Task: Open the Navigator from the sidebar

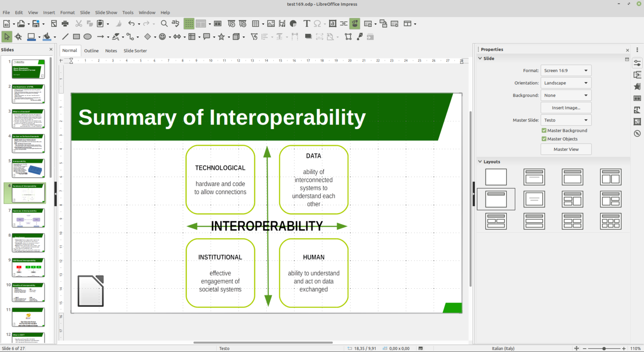Action: (x=637, y=133)
